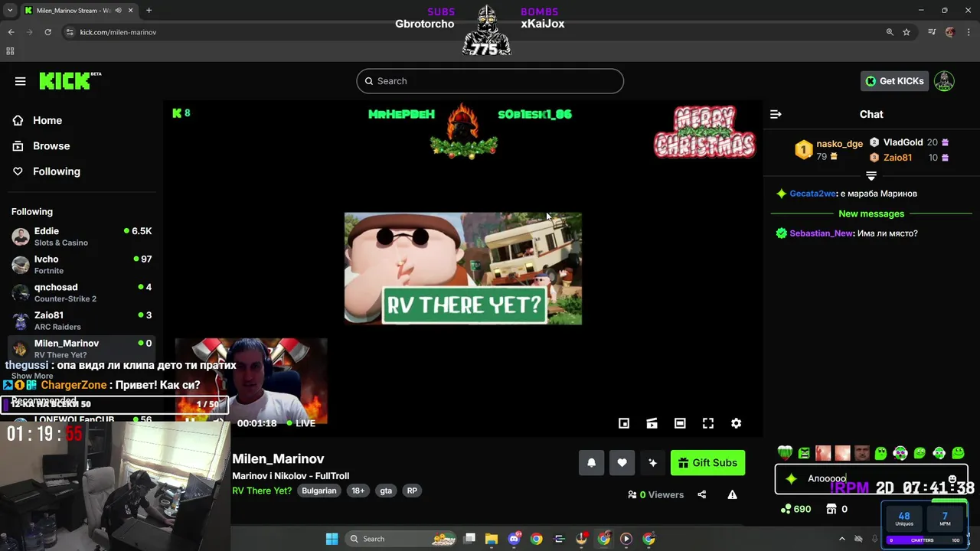Bookmark this page with star
Viewport: 980px width, 551px height.
[906, 32]
